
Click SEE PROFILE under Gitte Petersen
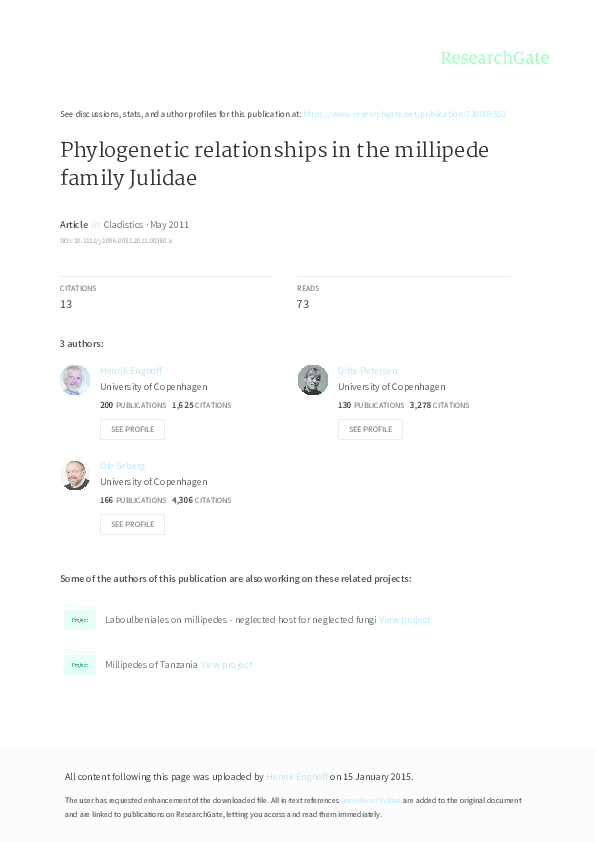coord(370,429)
